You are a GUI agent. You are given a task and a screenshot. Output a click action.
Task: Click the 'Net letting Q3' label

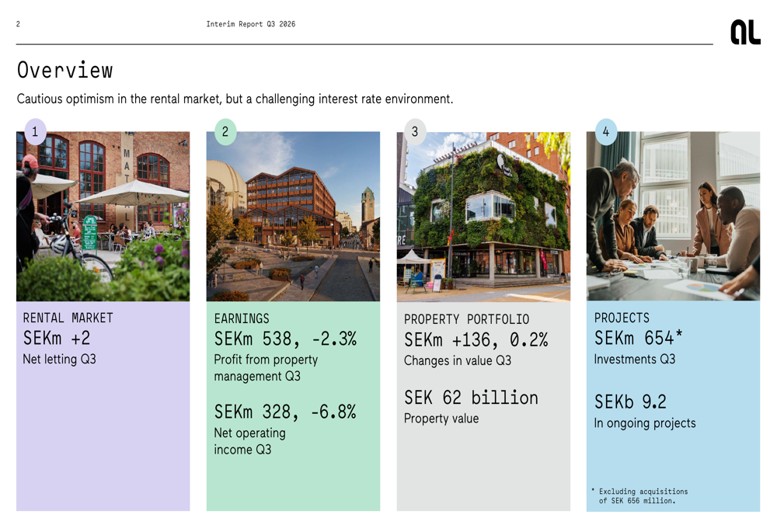coord(60,359)
